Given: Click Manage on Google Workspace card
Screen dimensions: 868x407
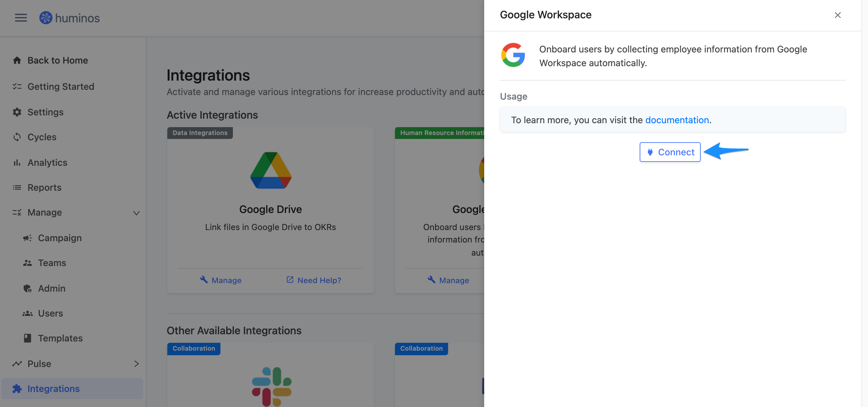Looking at the screenshot, I should [x=448, y=280].
